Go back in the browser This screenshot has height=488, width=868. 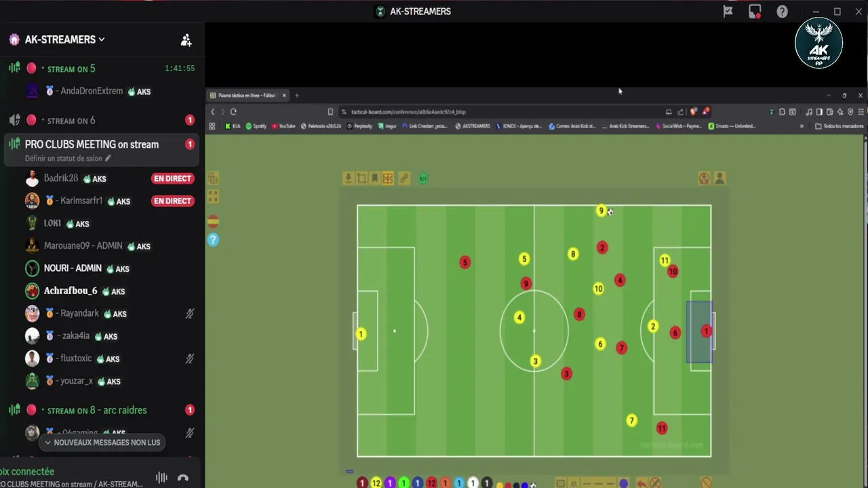click(213, 112)
